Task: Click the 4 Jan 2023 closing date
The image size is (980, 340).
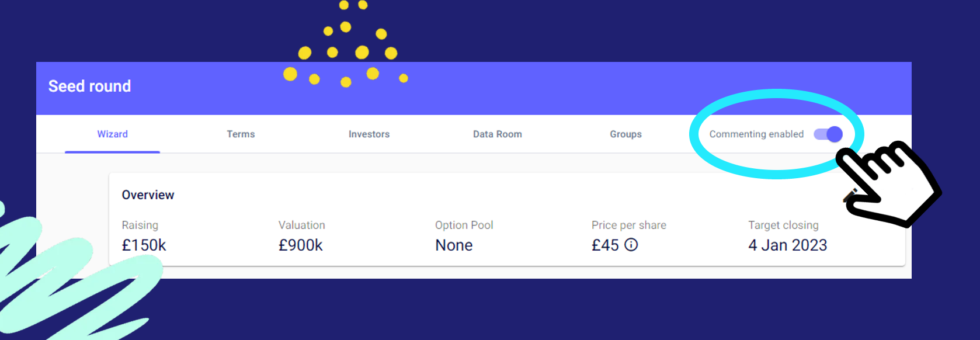Action: point(787,245)
